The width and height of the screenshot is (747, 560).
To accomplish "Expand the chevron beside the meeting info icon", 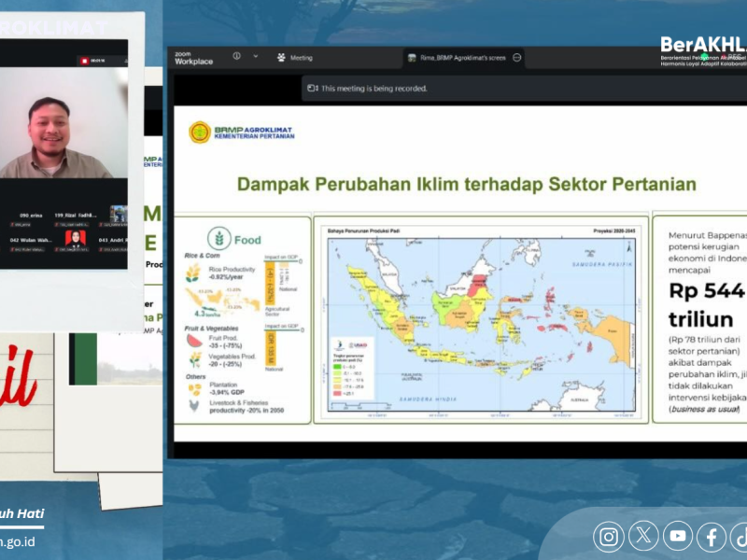I will pyautogui.click(x=255, y=56).
